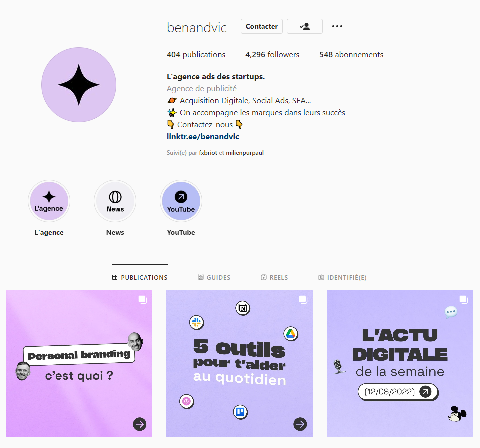Image resolution: width=480 pixels, height=448 pixels.
Task: Open the three-dots options menu
Action: tap(337, 26)
